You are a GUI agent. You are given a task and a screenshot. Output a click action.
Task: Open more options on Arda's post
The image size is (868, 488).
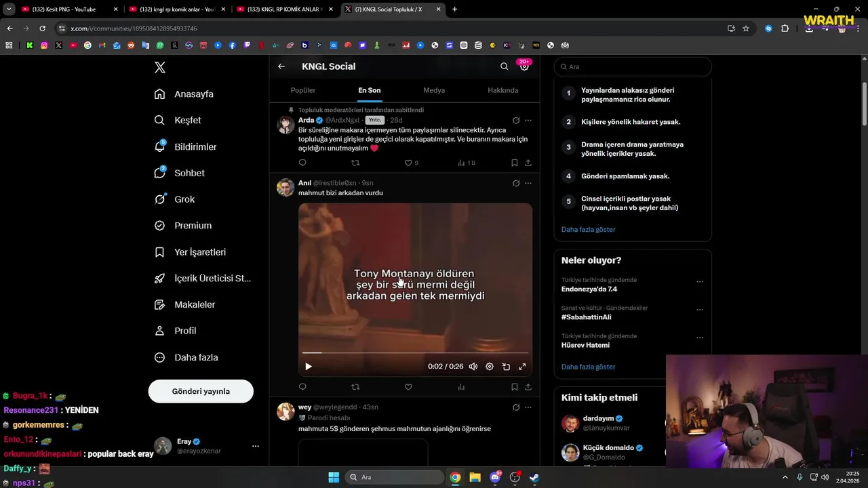[528, 121]
